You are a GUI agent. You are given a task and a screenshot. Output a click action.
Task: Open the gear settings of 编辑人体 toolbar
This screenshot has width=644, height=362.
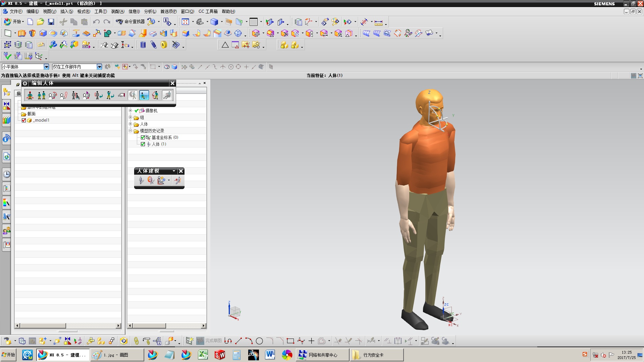[x=25, y=83]
